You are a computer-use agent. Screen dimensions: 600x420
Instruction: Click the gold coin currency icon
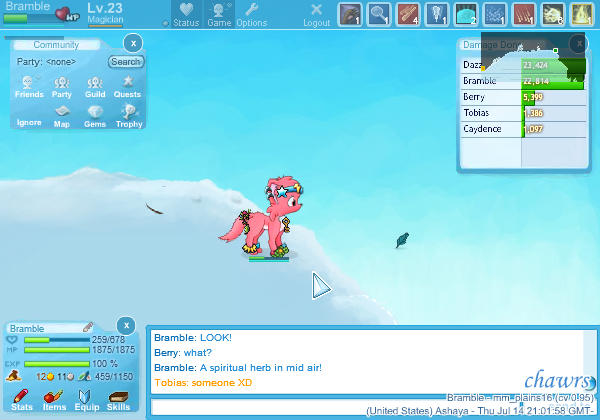[x=51, y=377]
